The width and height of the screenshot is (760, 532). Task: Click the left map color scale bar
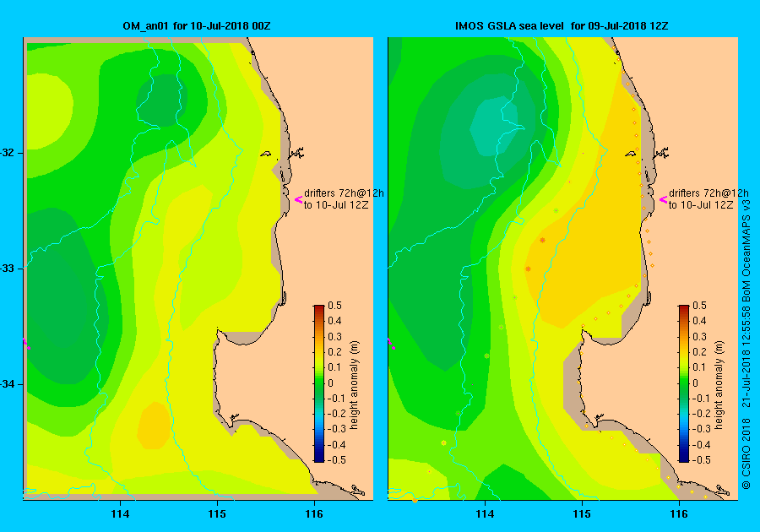319,383
